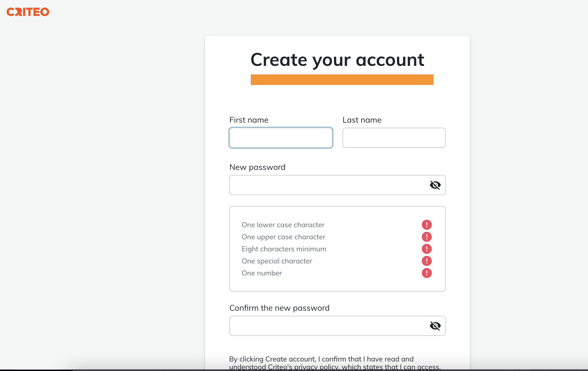Click the upper case character warning icon

(x=427, y=237)
